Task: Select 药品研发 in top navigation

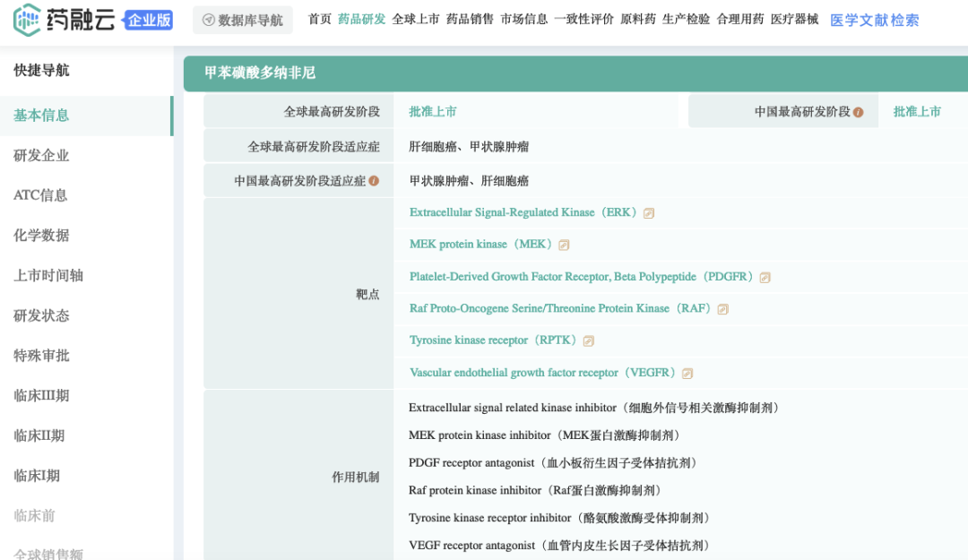Action: (x=361, y=20)
